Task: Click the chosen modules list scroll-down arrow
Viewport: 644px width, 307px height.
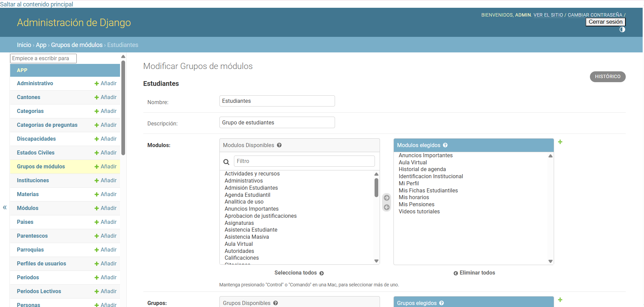Action: tap(550, 261)
